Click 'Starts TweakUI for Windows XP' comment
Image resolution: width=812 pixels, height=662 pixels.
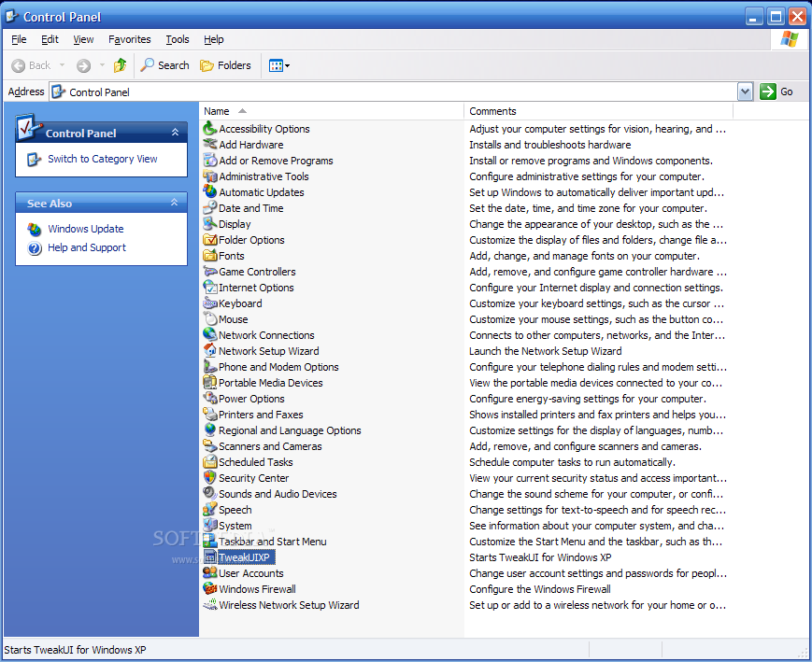pos(540,557)
